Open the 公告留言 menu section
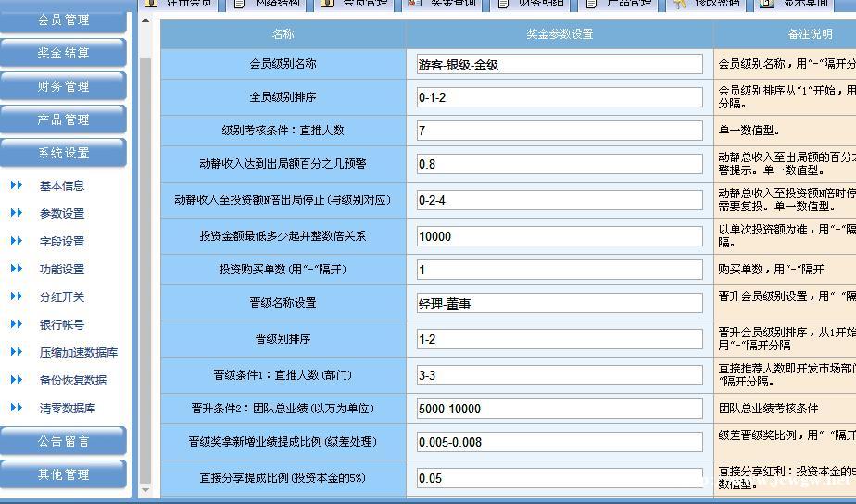Screen dimensions: 856x504 (63, 441)
